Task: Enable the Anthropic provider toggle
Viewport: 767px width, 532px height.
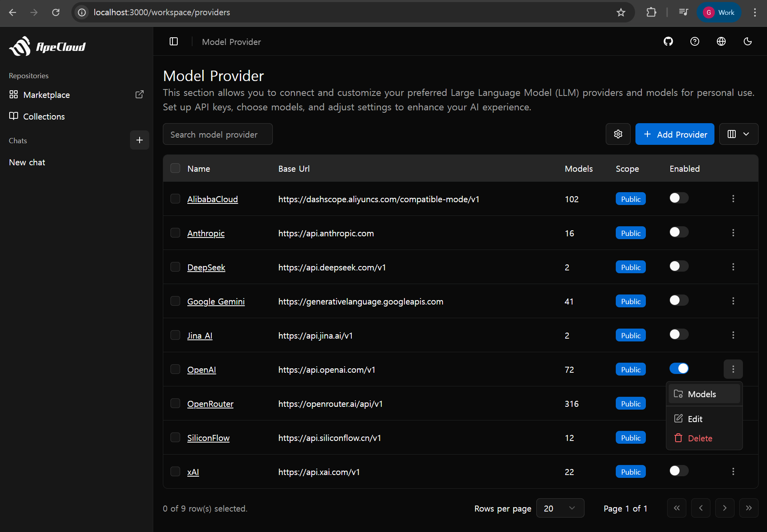Action: tap(679, 232)
